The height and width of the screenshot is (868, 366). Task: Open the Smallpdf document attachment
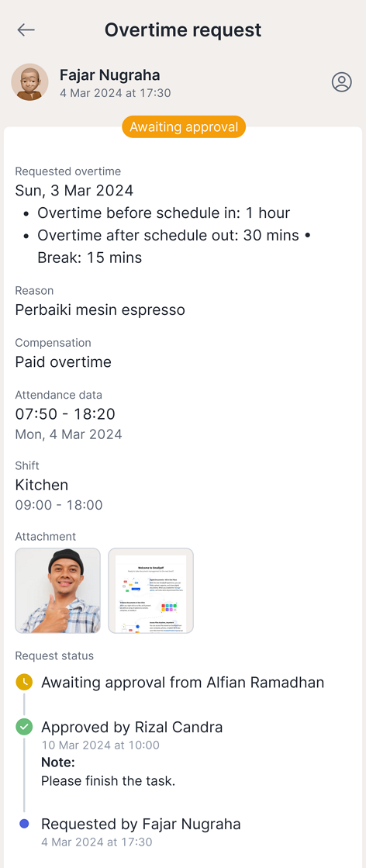150,590
